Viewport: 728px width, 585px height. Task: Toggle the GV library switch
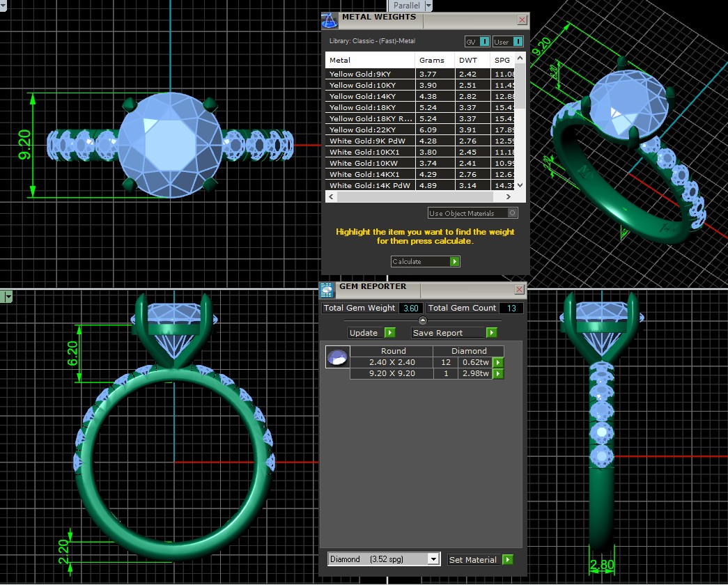pyautogui.click(x=484, y=42)
